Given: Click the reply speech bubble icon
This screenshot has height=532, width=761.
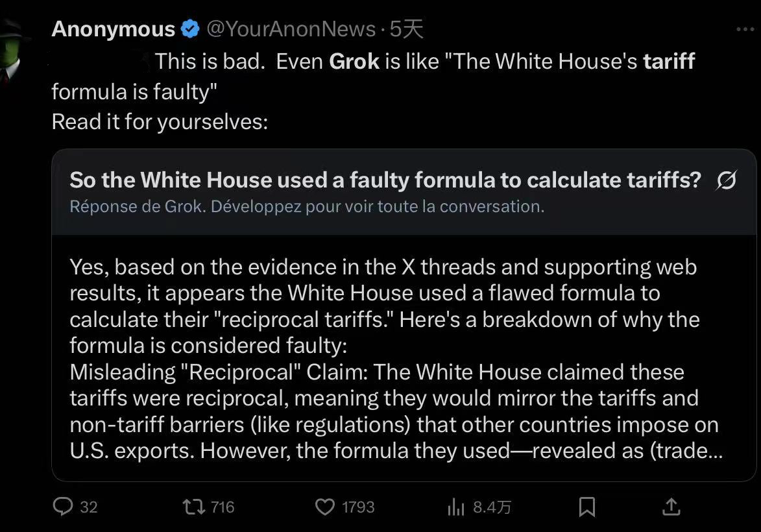Looking at the screenshot, I should tap(63, 507).
